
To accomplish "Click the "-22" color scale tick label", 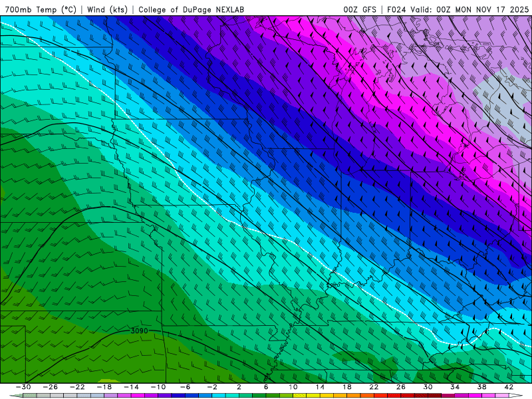I will point(77,387).
